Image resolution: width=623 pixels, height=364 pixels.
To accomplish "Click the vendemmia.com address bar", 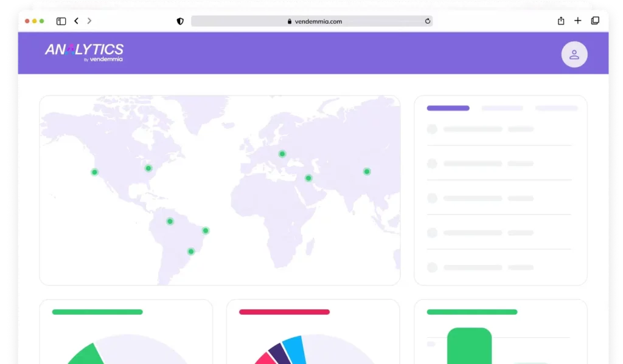I will click(x=311, y=21).
